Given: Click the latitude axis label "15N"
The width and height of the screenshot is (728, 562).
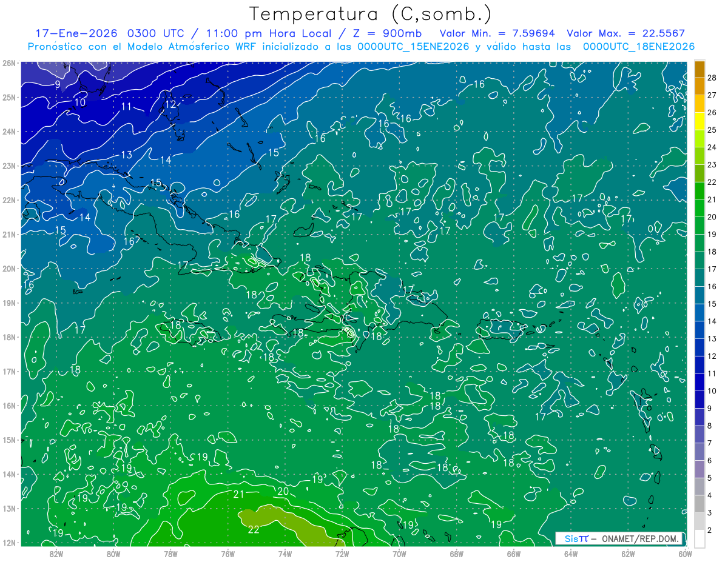Looking at the screenshot, I should pos(8,440).
